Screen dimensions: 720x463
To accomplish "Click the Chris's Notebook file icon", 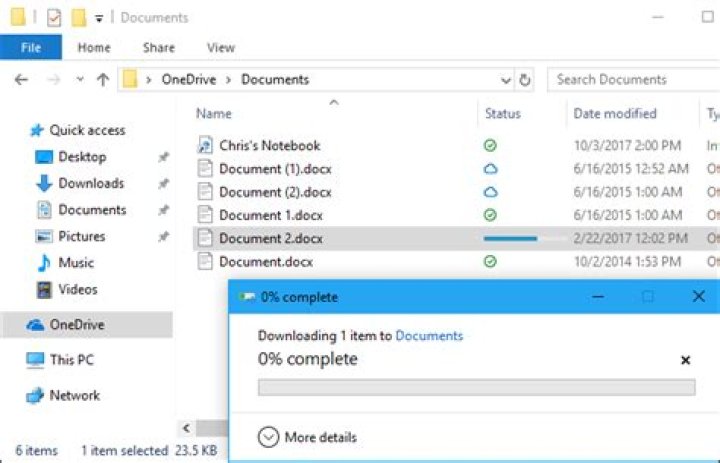I will (205, 145).
